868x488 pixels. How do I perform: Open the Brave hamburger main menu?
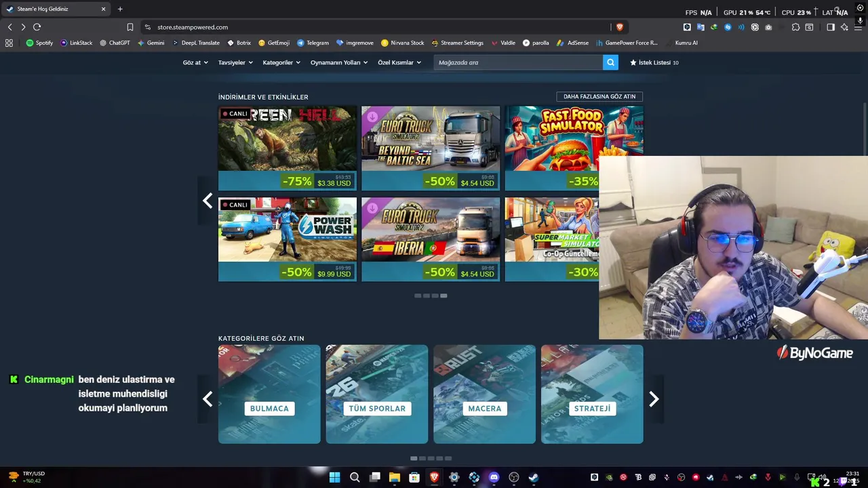[859, 27]
